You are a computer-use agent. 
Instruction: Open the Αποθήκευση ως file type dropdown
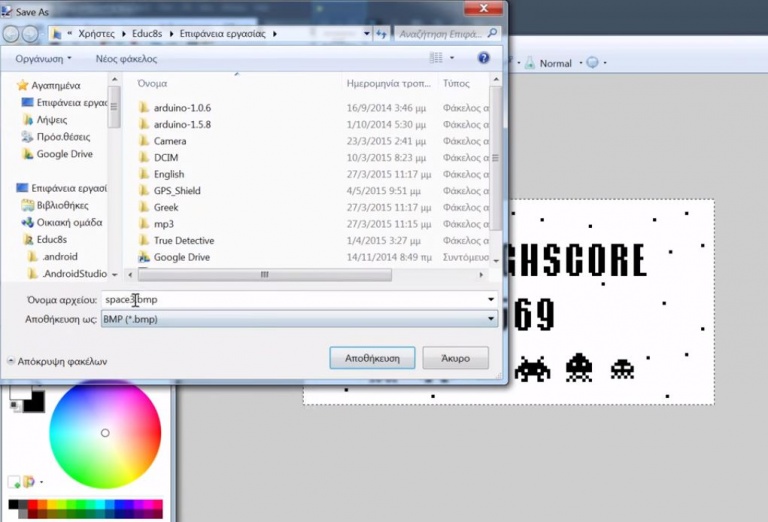[299, 319]
